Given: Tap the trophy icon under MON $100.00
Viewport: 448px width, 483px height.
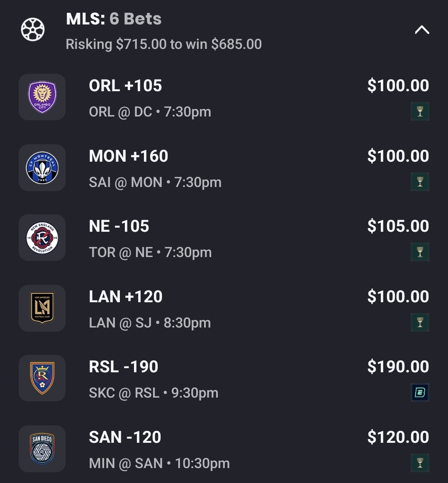Looking at the screenshot, I should click(420, 182).
